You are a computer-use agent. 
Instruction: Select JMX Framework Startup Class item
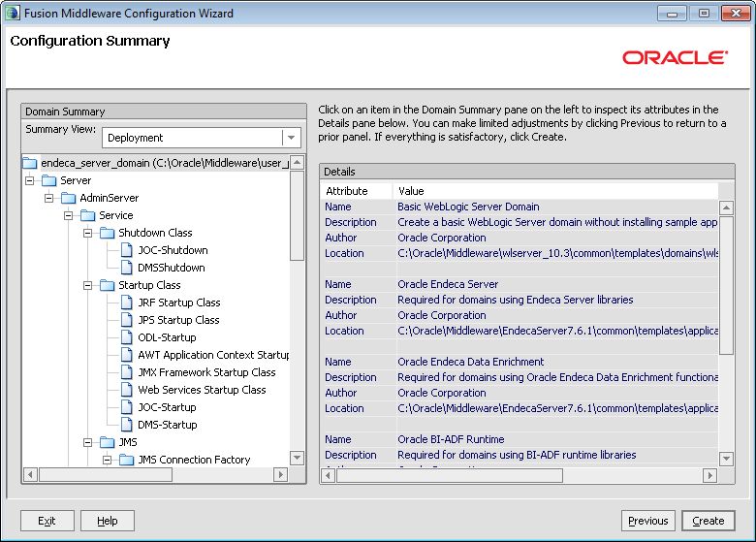tap(206, 372)
